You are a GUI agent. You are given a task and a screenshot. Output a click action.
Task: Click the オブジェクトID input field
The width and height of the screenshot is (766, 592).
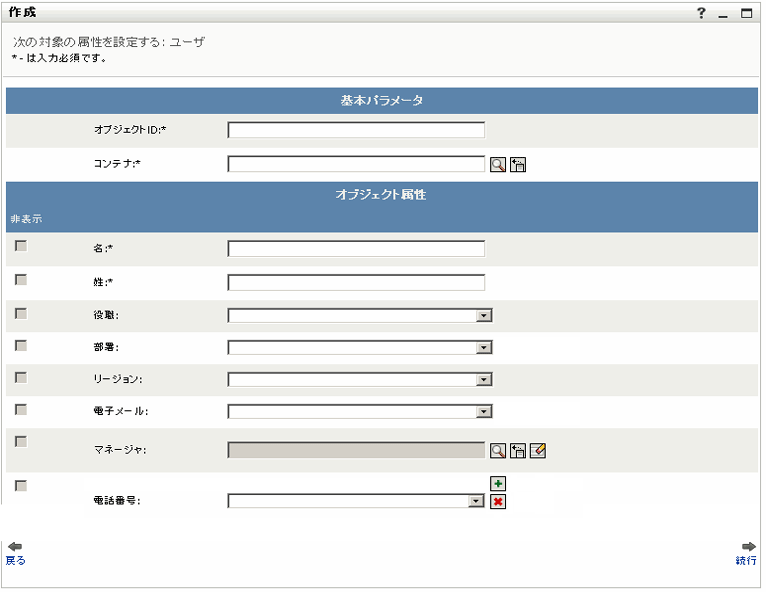point(356,130)
